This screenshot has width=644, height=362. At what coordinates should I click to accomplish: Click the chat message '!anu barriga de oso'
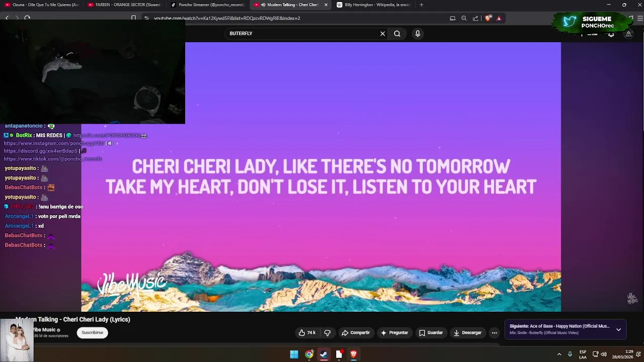[x=61, y=207]
